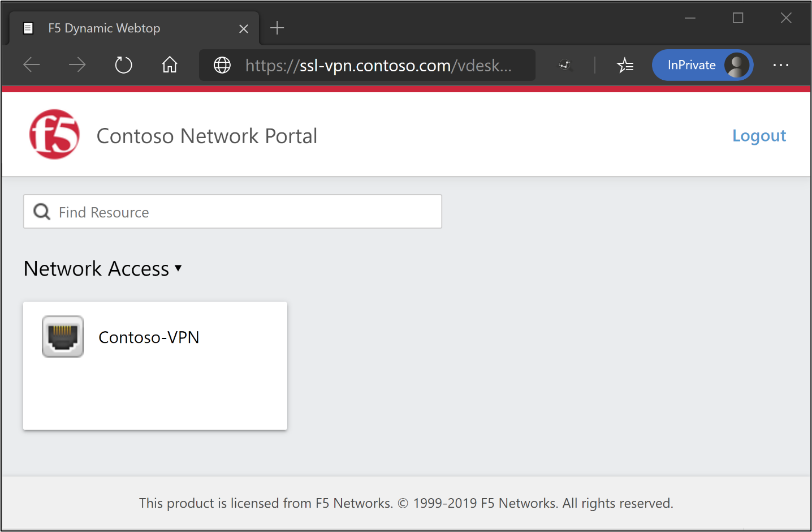Launch the Contoso-VPN network access resource
The image size is (812, 532).
pos(149,337)
